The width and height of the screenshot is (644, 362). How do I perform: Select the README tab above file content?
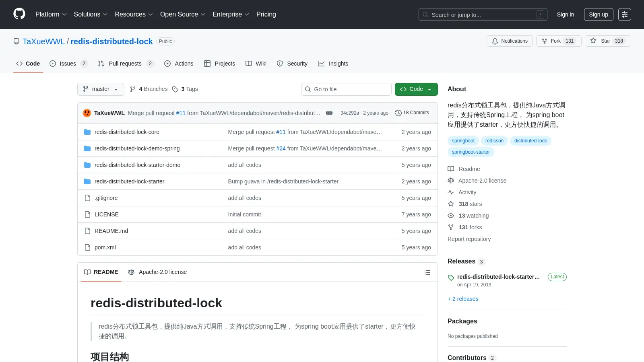click(101, 272)
